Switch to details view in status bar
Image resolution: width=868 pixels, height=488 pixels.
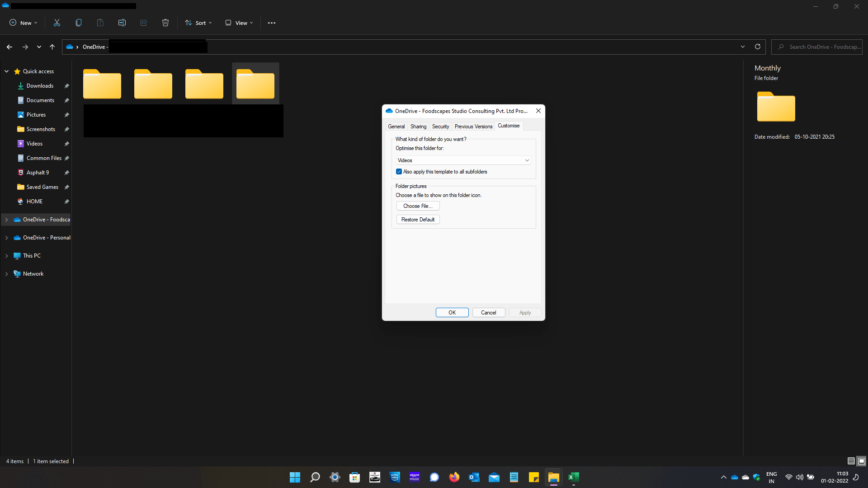pyautogui.click(x=851, y=461)
